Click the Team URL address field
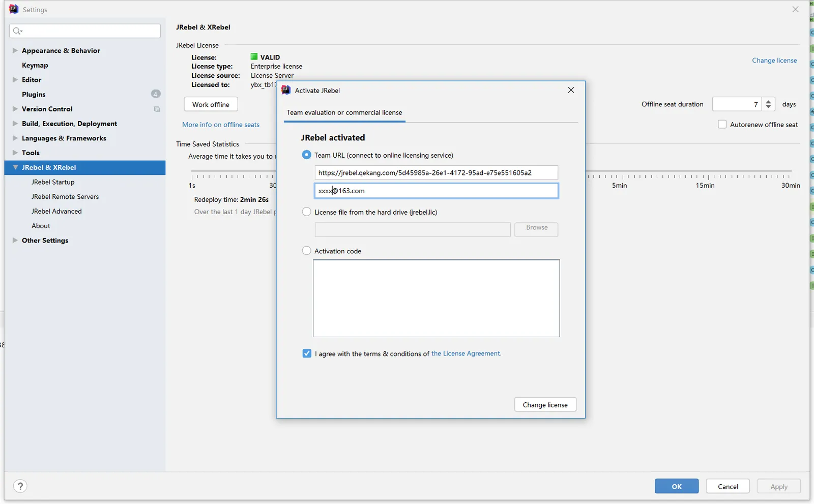This screenshot has width=814, height=504. pyautogui.click(x=436, y=172)
